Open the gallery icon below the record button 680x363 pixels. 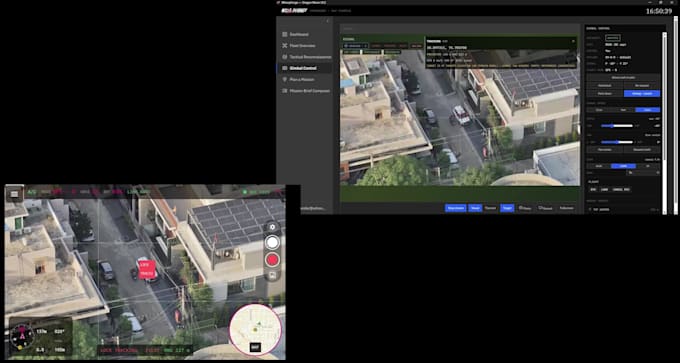[x=272, y=275]
